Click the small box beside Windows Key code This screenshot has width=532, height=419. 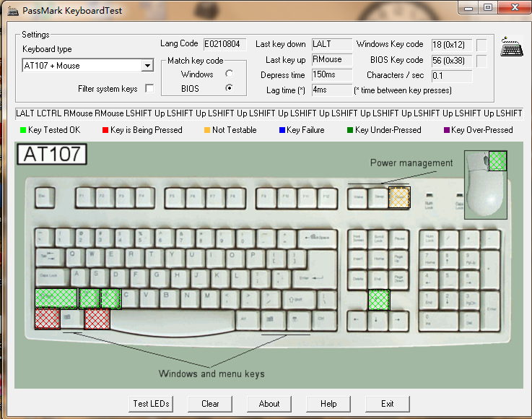pos(481,46)
